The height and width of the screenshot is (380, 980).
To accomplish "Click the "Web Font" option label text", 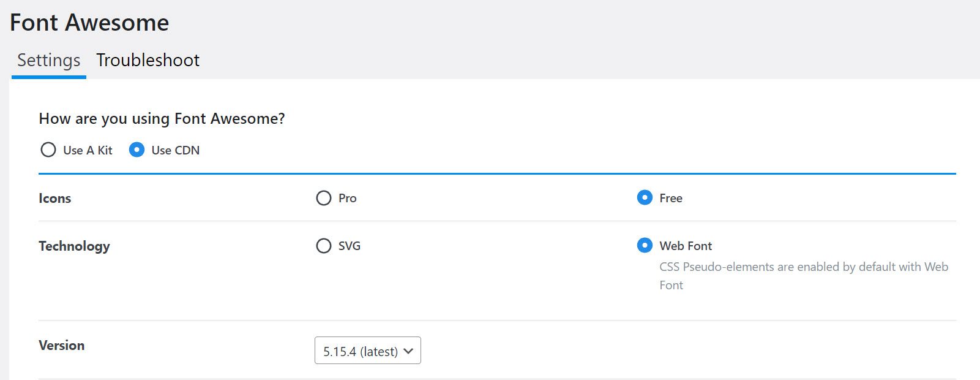I will pos(686,246).
